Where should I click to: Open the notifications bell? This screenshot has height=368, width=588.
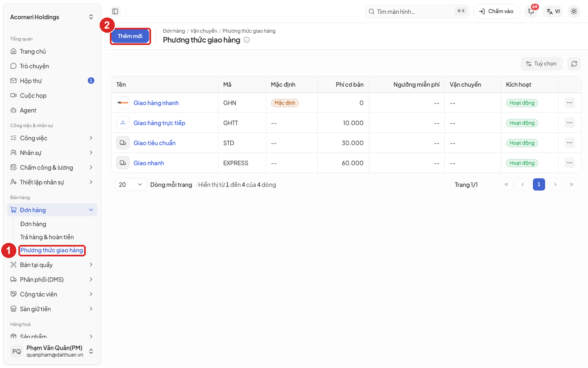[x=531, y=11]
